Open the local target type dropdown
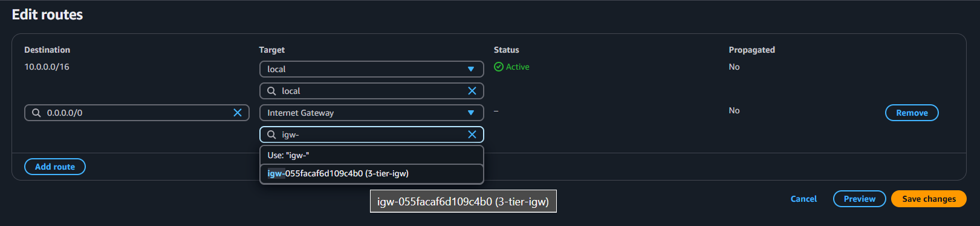This screenshot has height=226, width=980. [x=372, y=69]
